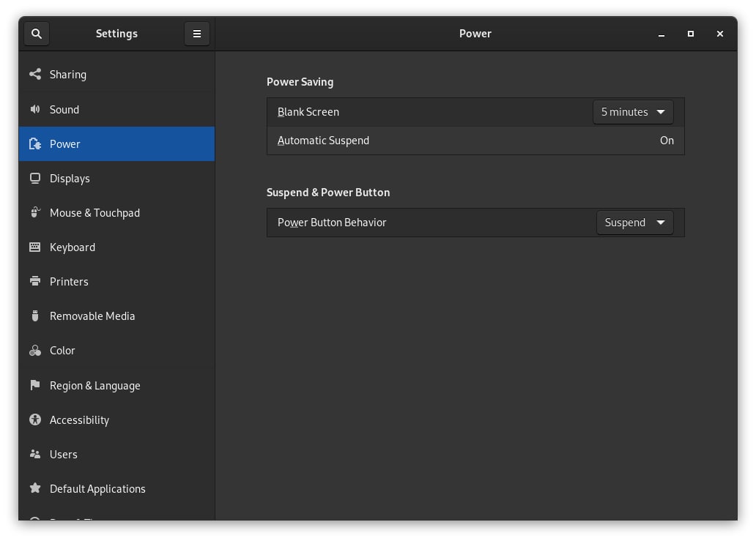This screenshot has width=756, height=541.
Task: Switch to Default Applications panel
Action: click(97, 489)
